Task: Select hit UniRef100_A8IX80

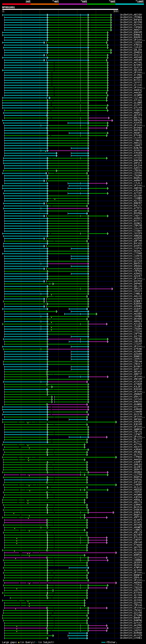Action: click(131, 15)
